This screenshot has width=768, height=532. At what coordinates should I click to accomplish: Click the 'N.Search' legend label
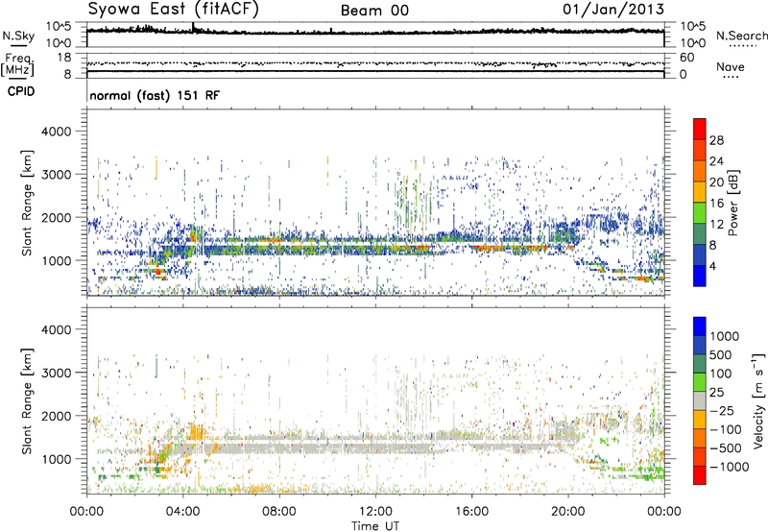tap(741, 36)
